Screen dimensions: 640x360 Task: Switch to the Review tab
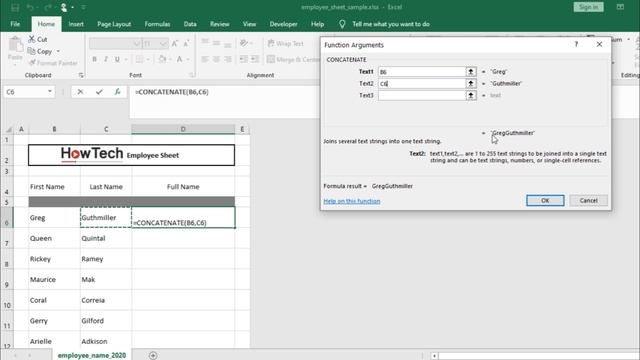tap(220, 24)
